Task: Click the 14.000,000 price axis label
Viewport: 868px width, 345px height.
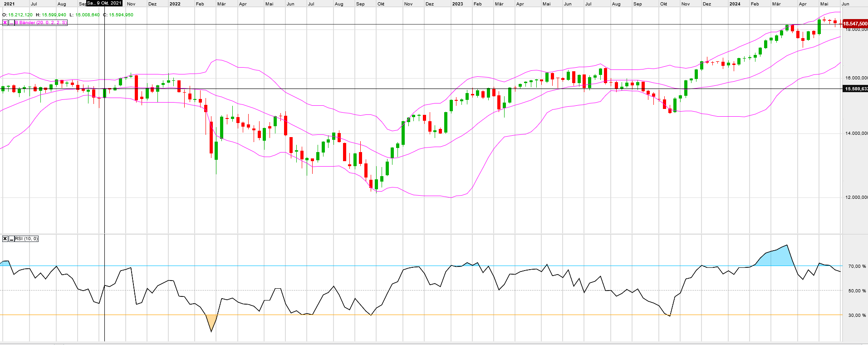Action: 856,133
